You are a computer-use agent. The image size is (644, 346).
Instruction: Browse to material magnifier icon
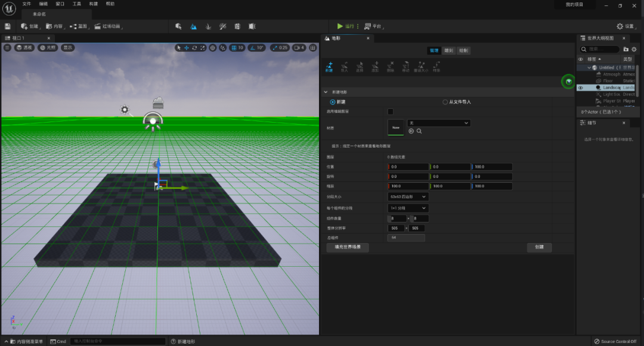419,131
